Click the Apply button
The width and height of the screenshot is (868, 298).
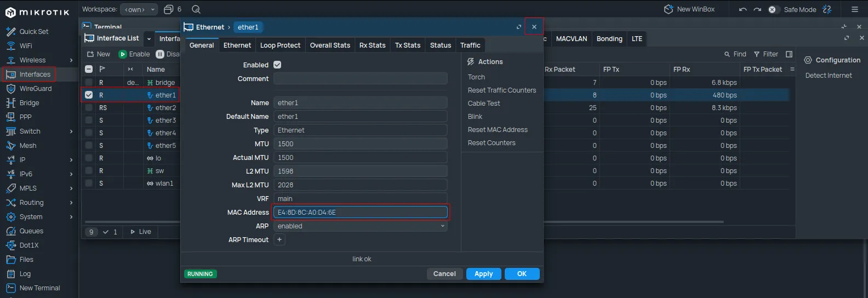click(x=483, y=274)
